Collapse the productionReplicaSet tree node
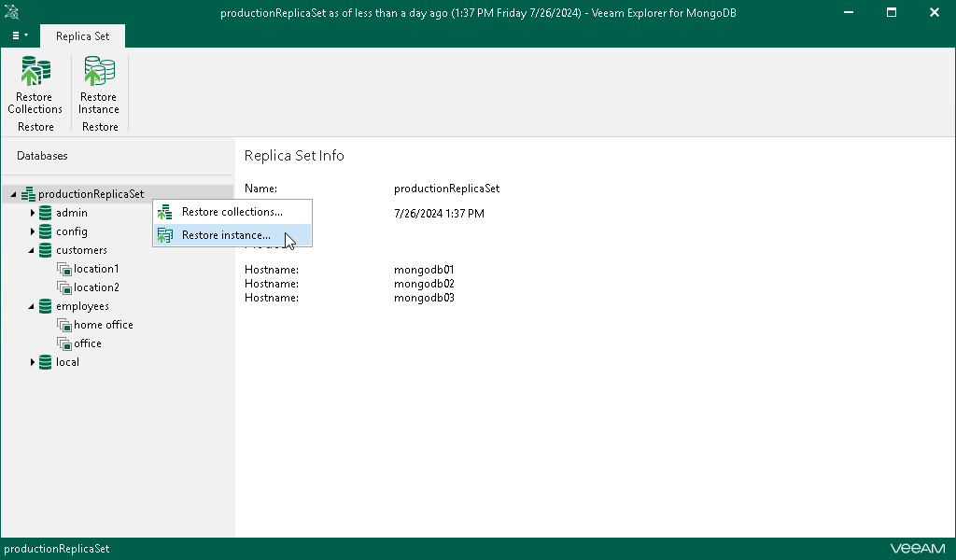This screenshot has height=560, width=956. click(x=13, y=194)
